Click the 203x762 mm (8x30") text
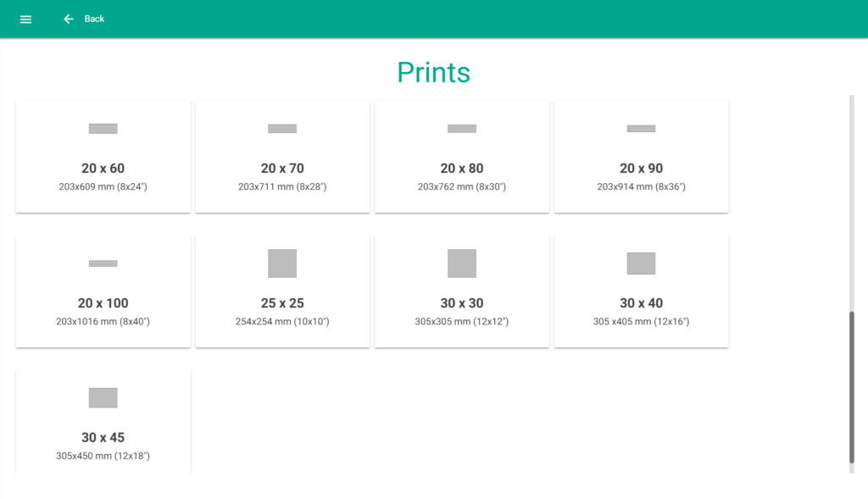Screen dimensions: 868x499 (462, 187)
